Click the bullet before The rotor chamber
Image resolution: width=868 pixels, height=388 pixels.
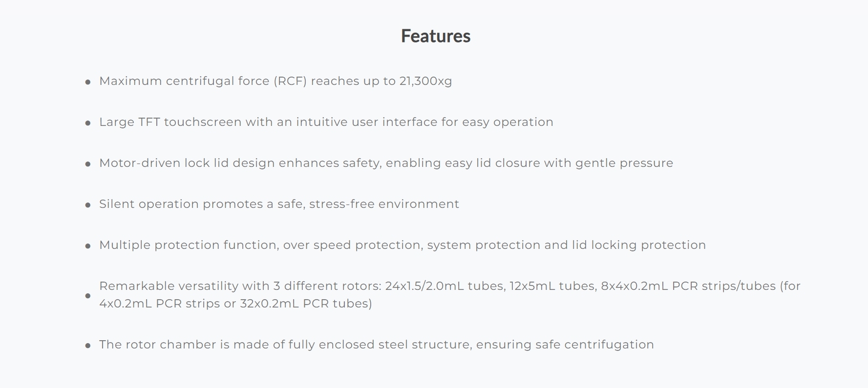click(x=88, y=346)
